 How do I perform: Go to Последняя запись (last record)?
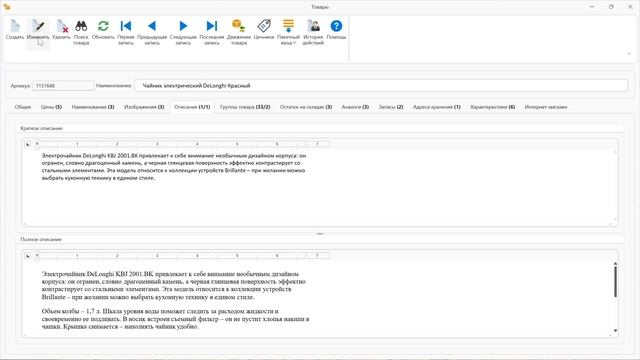point(212,26)
